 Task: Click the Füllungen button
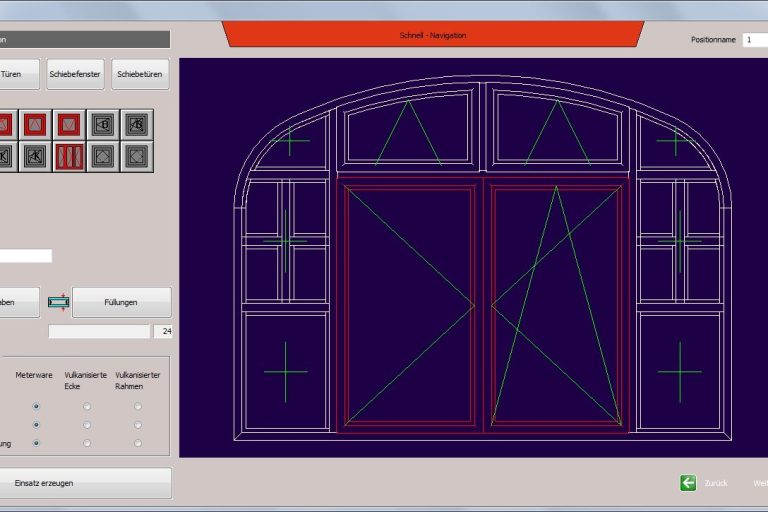pyautogui.click(x=121, y=302)
